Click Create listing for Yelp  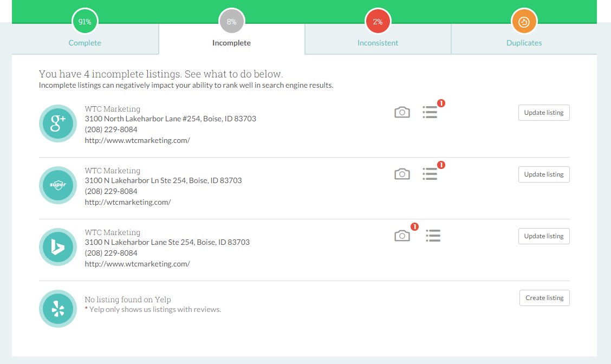coord(544,297)
